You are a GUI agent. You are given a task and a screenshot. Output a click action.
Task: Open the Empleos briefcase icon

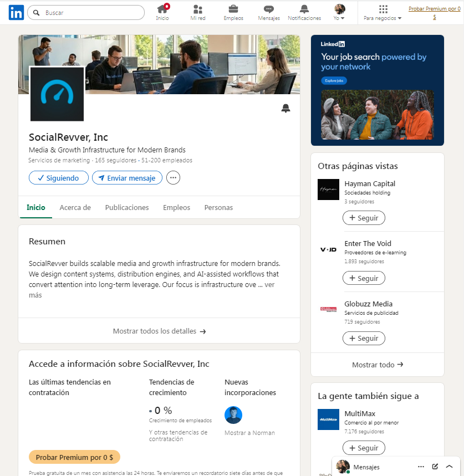pyautogui.click(x=233, y=9)
